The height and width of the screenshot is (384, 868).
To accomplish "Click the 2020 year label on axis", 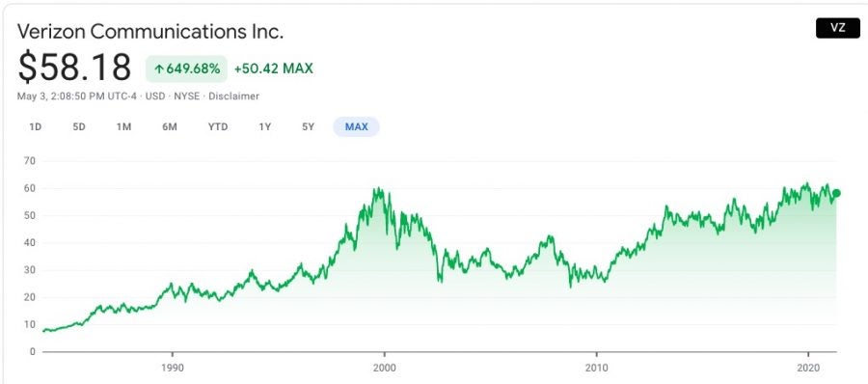I will 809,368.
